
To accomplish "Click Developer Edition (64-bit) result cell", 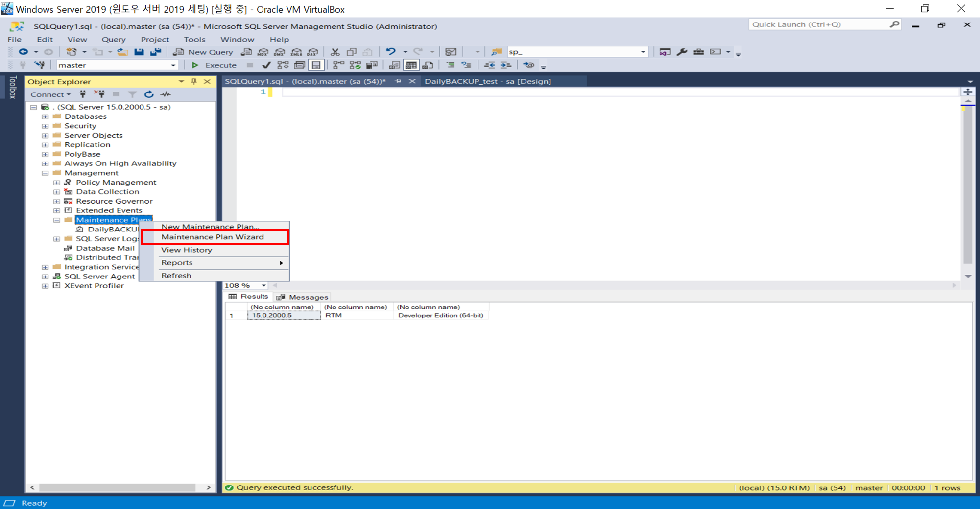I will tap(441, 316).
